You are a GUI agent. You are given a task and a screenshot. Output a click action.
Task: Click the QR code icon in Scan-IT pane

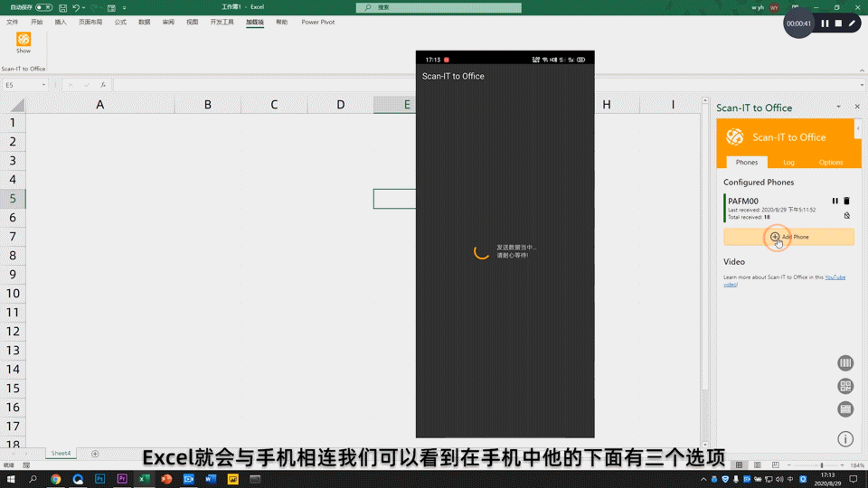point(844,386)
